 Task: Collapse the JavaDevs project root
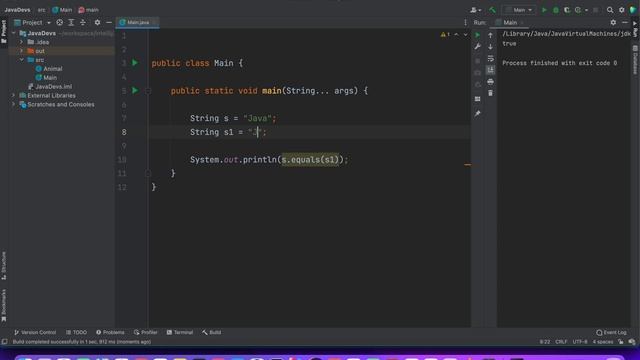tap(14, 33)
